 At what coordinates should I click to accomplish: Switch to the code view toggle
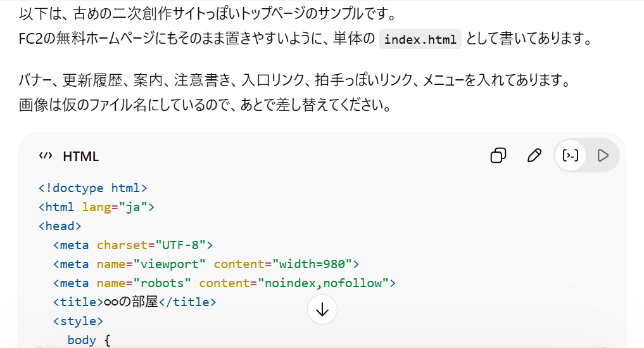(571, 155)
